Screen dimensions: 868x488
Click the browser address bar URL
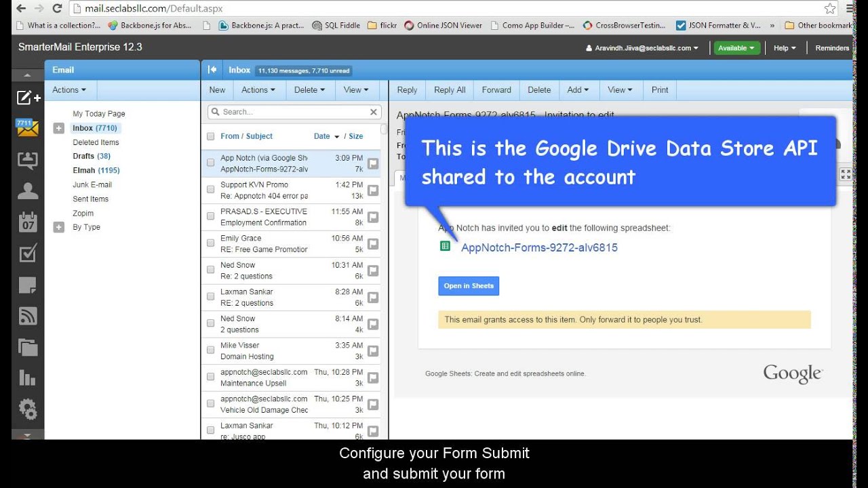pyautogui.click(x=154, y=9)
